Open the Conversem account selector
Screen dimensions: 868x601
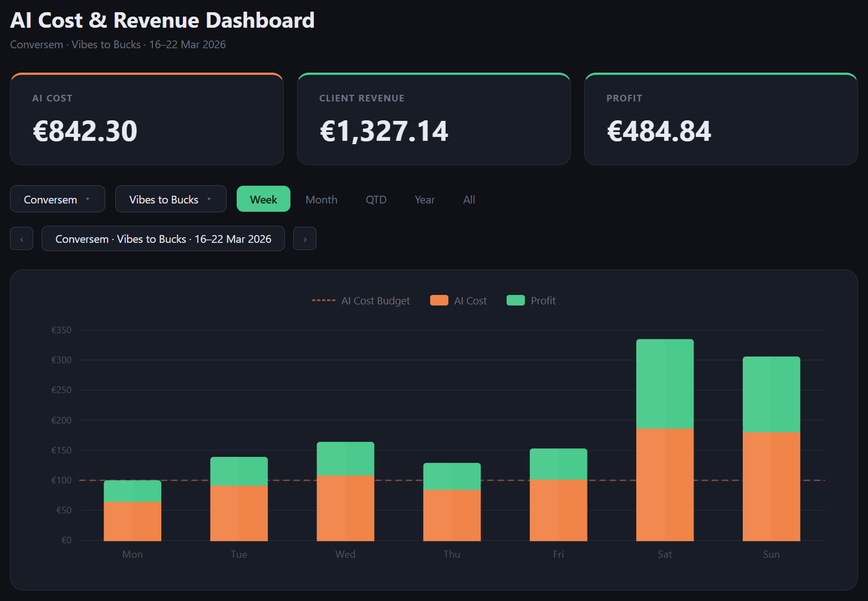pos(57,198)
